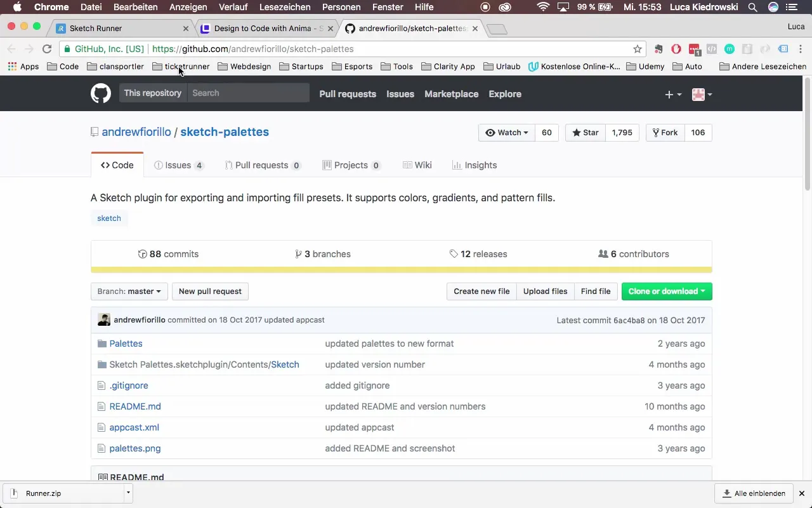Click the Find file button
Image resolution: width=812 pixels, height=508 pixels.
tap(596, 291)
